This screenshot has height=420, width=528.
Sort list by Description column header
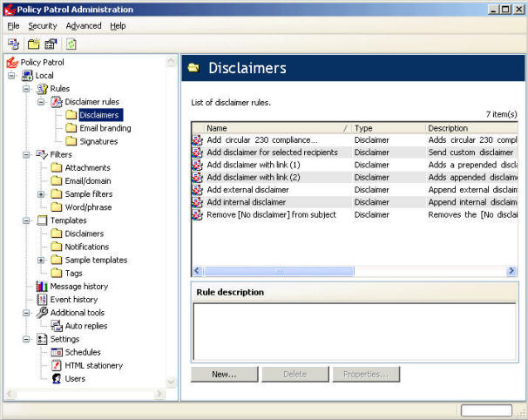tap(471, 128)
